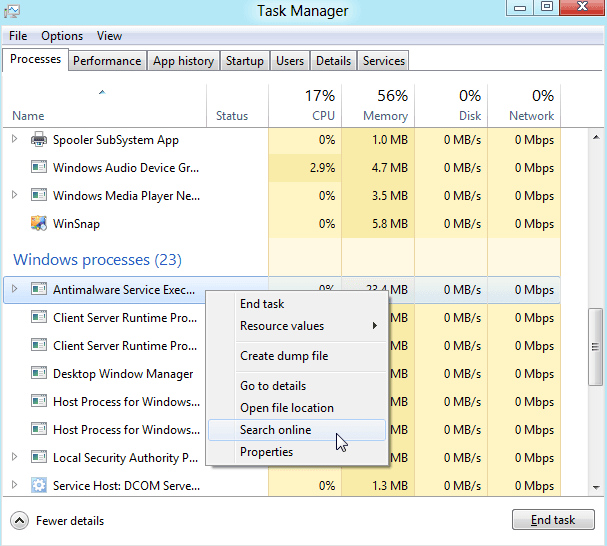Viewport: 607px width, 546px height.
Task: Switch to the Performance tab
Action: (107, 61)
